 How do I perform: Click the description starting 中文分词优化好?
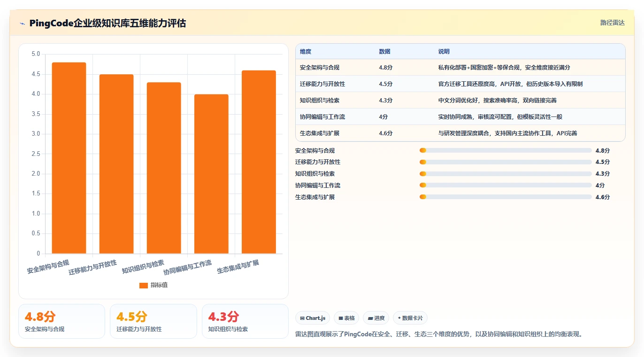click(x=498, y=101)
